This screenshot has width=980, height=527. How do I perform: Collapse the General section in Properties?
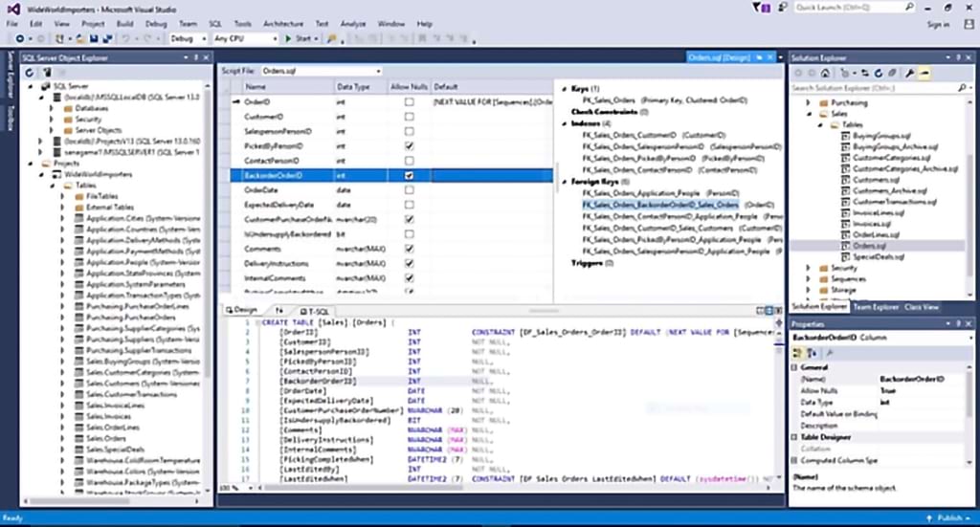pyautogui.click(x=795, y=367)
